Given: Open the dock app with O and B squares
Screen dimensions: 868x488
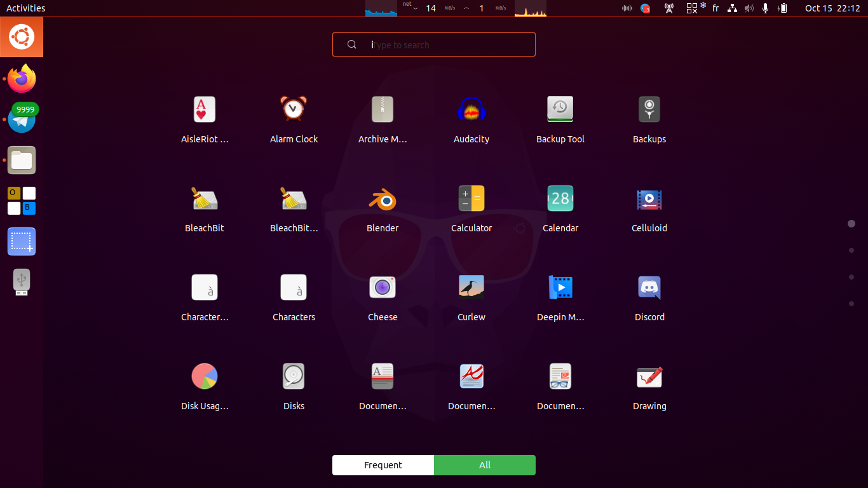Looking at the screenshot, I should click(x=22, y=201).
